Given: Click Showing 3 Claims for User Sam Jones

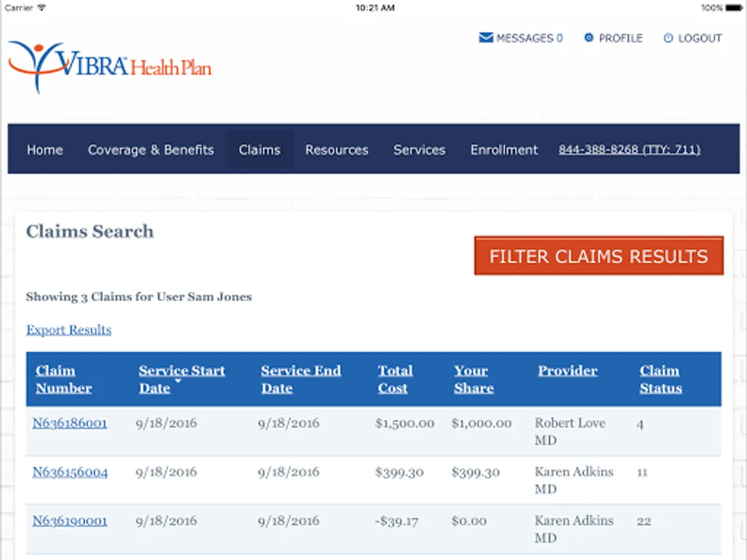Looking at the screenshot, I should (x=139, y=297).
